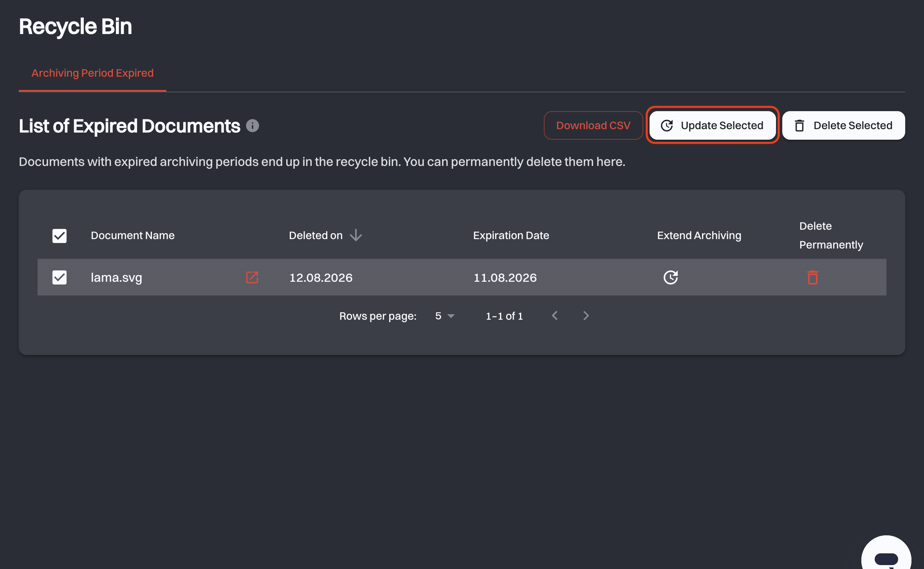
Task: Click the Delete Selected button
Action: click(844, 126)
